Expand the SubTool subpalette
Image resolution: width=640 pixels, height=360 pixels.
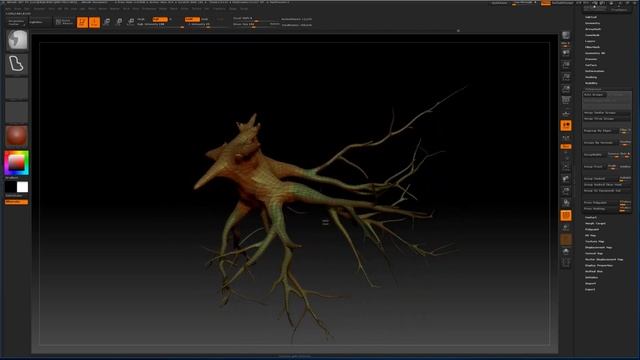591,17
